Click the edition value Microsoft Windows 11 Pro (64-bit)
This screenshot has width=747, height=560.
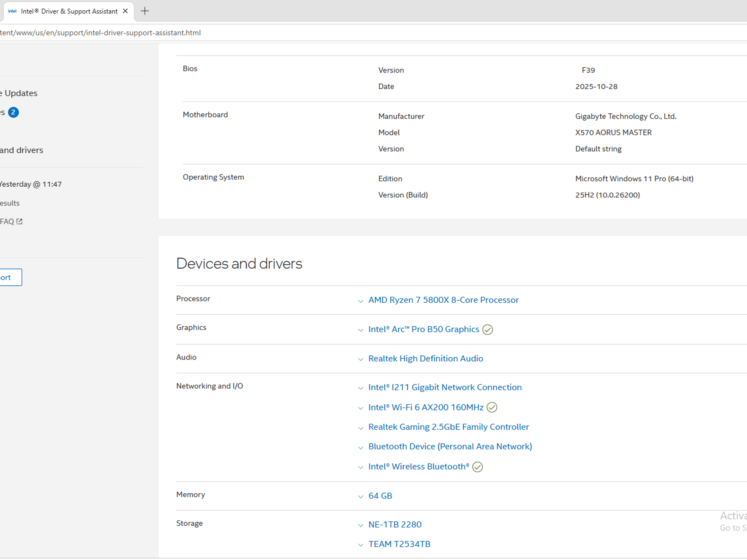point(634,179)
